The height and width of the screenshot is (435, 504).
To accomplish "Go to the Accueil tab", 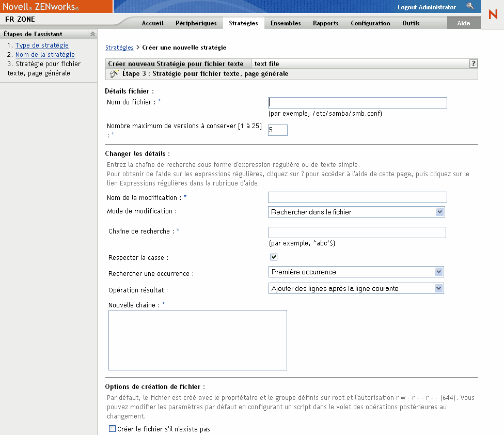I will coord(153,23).
